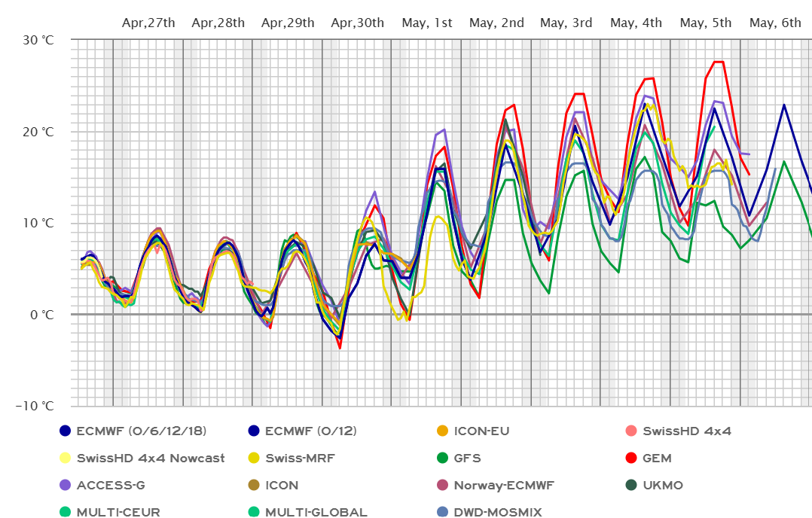
Task: Click the dark green UKMO legend dot
Action: (633, 486)
